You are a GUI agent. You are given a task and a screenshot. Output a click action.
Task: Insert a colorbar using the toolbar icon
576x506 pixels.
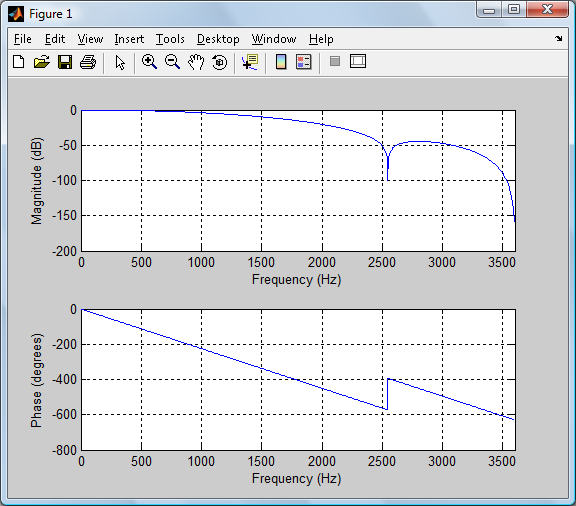click(x=281, y=62)
